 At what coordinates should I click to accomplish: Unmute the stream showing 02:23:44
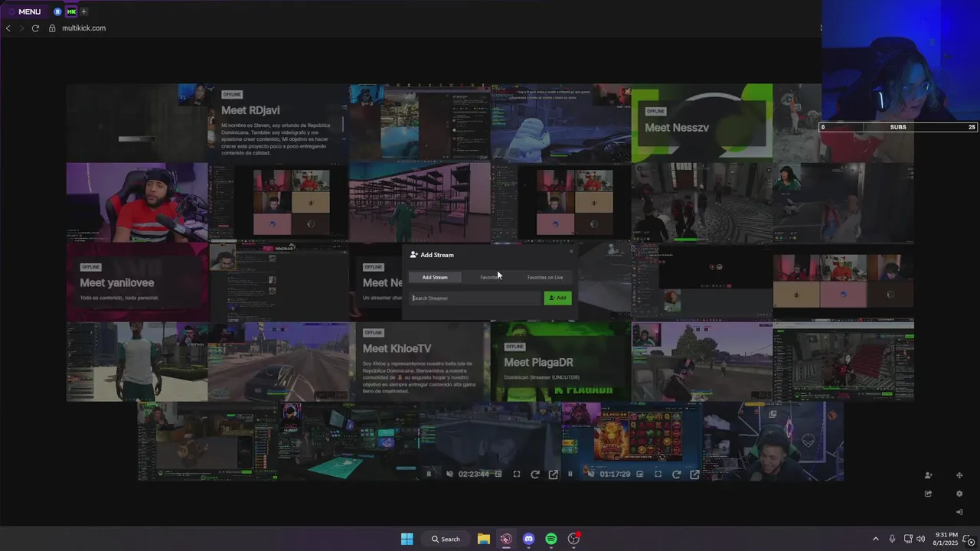point(449,474)
